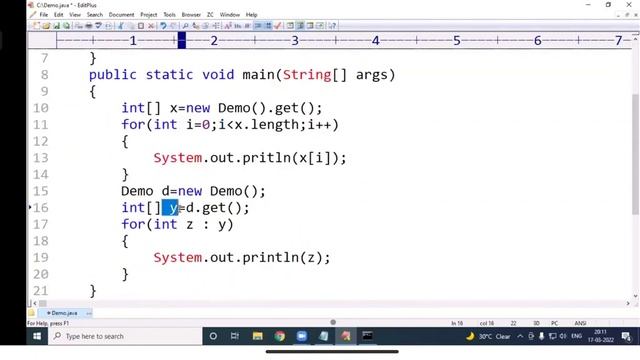Click the red check mark toolbar icon
Screen dimensions: 640x360
click(278, 26)
